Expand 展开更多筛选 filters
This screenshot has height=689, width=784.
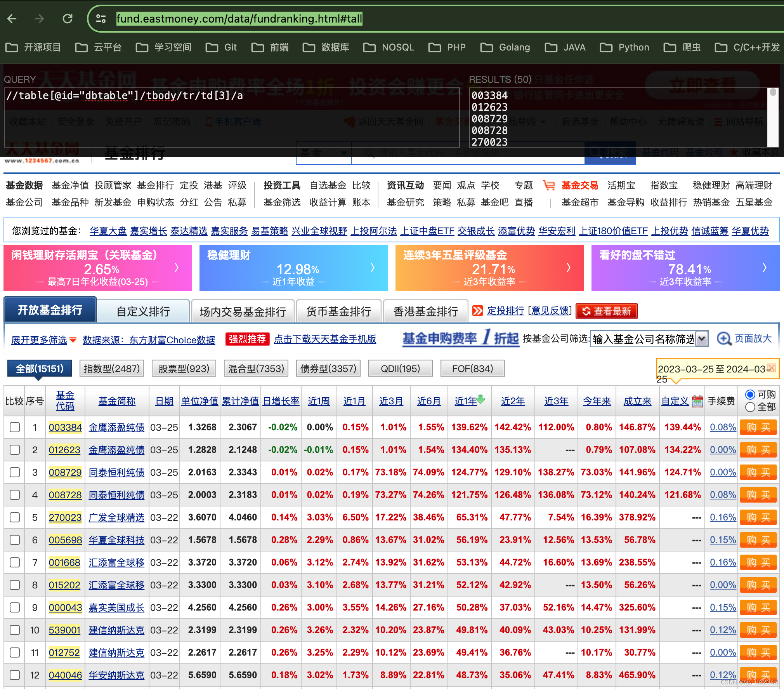(x=43, y=340)
